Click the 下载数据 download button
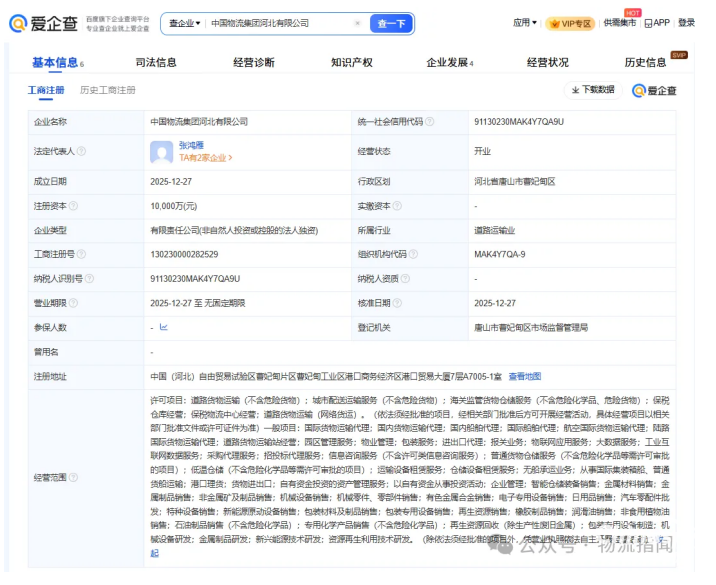Image resolution: width=716 pixels, height=585 pixels. point(594,90)
